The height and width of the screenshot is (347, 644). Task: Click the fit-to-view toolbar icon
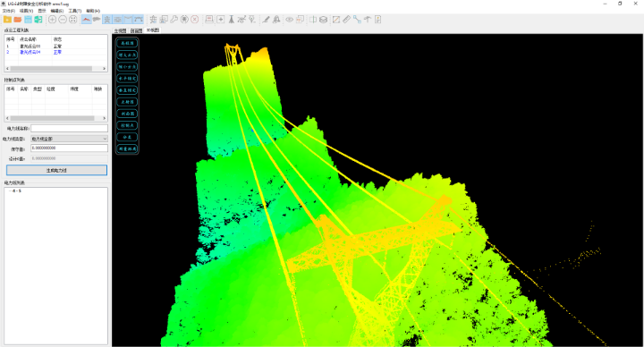pos(73,20)
